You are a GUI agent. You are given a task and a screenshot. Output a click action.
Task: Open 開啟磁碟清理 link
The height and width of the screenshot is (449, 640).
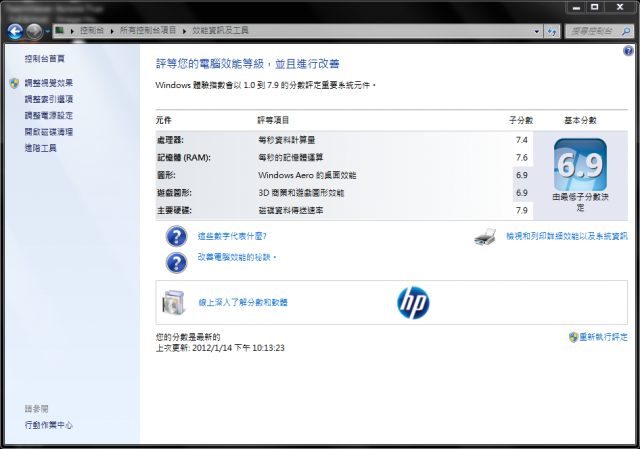tap(49, 132)
